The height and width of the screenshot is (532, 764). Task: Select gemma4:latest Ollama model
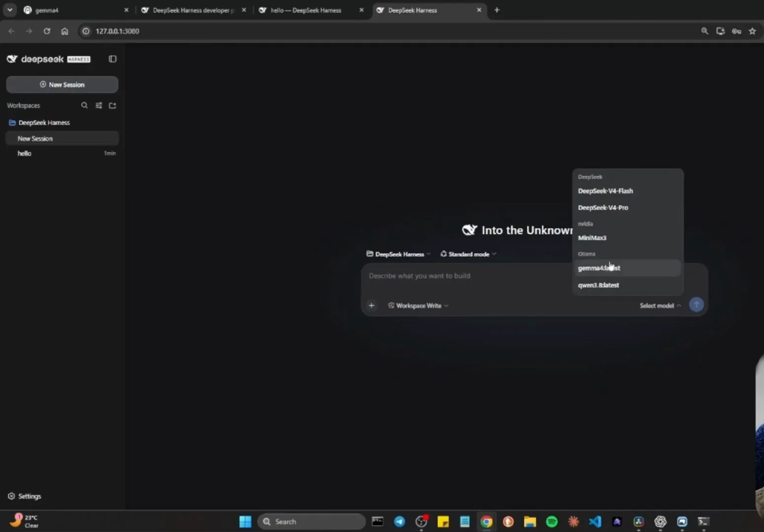(x=627, y=268)
